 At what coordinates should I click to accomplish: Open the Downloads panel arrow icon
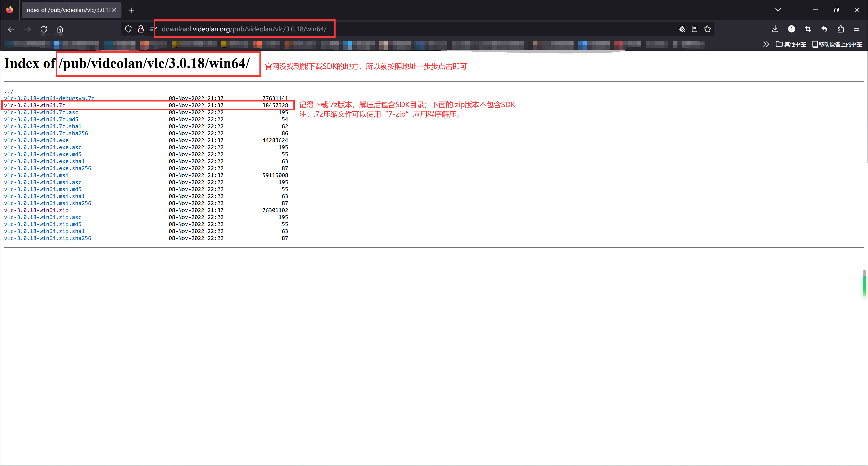775,29
